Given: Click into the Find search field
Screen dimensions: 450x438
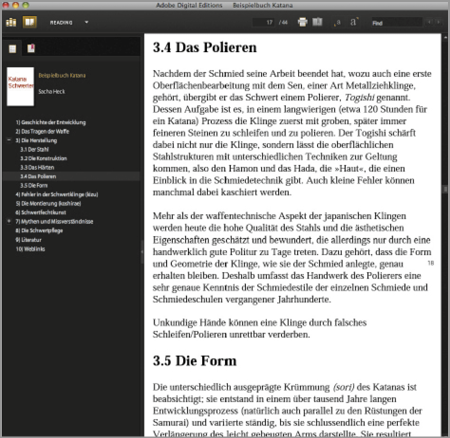Looking at the screenshot, I should (397, 23).
